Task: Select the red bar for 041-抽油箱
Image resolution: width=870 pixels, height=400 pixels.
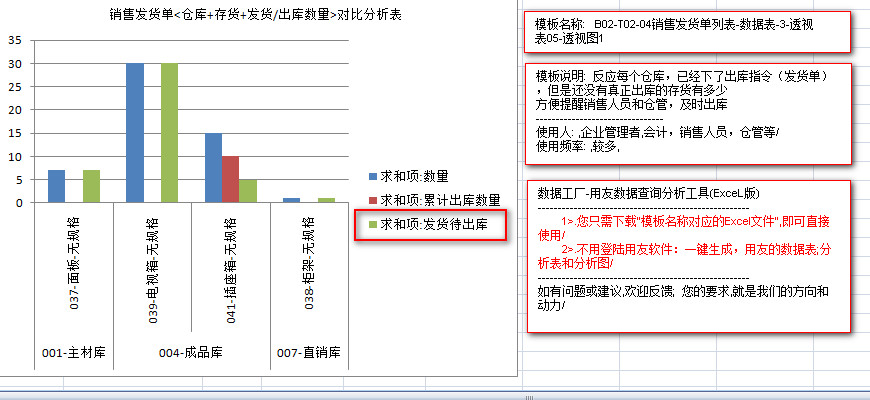Action: point(230,179)
